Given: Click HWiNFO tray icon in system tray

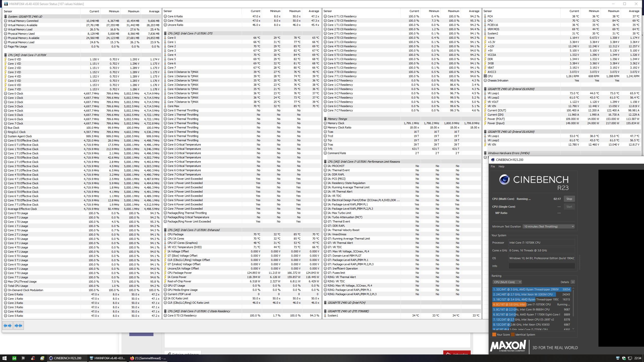Looking at the screenshot, I should [x=618, y=358].
